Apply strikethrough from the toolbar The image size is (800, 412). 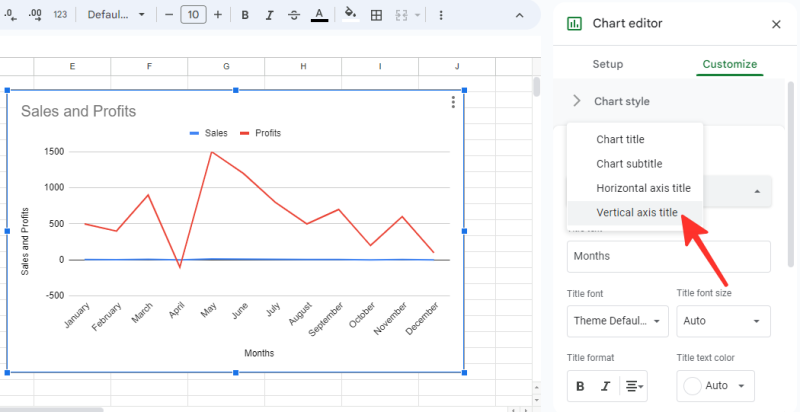pyautogui.click(x=293, y=15)
